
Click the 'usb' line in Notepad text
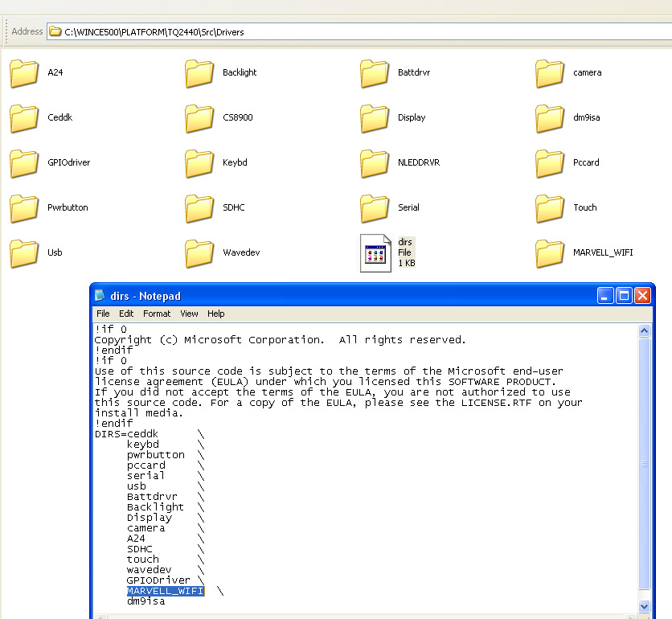pyautogui.click(x=137, y=486)
